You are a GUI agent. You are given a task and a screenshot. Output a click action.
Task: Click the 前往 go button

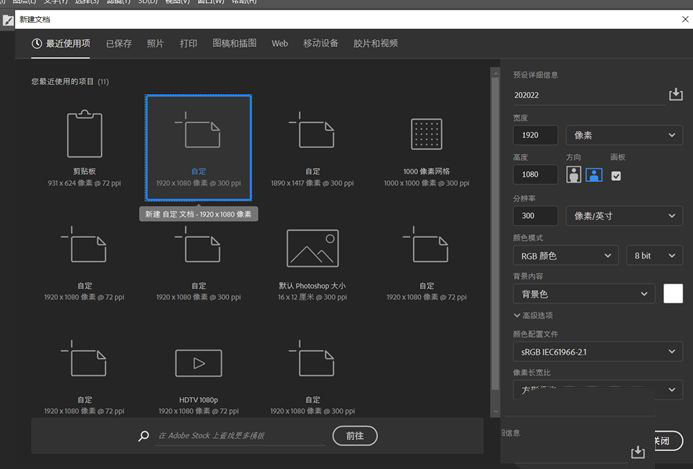click(355, 436)
